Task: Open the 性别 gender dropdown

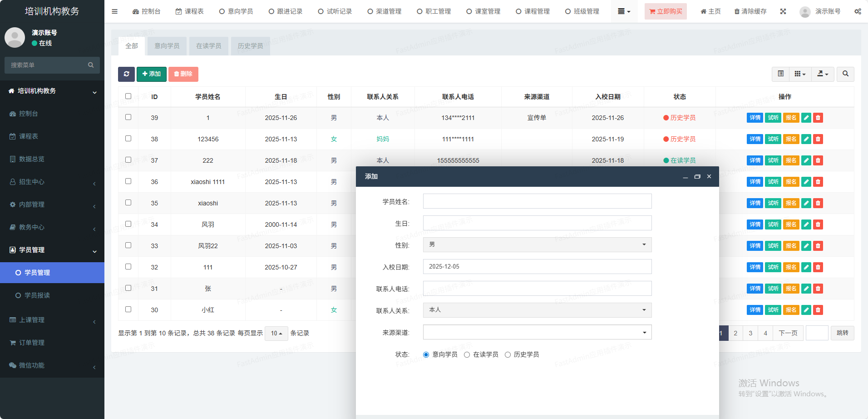Action: (x=537, y=245)
